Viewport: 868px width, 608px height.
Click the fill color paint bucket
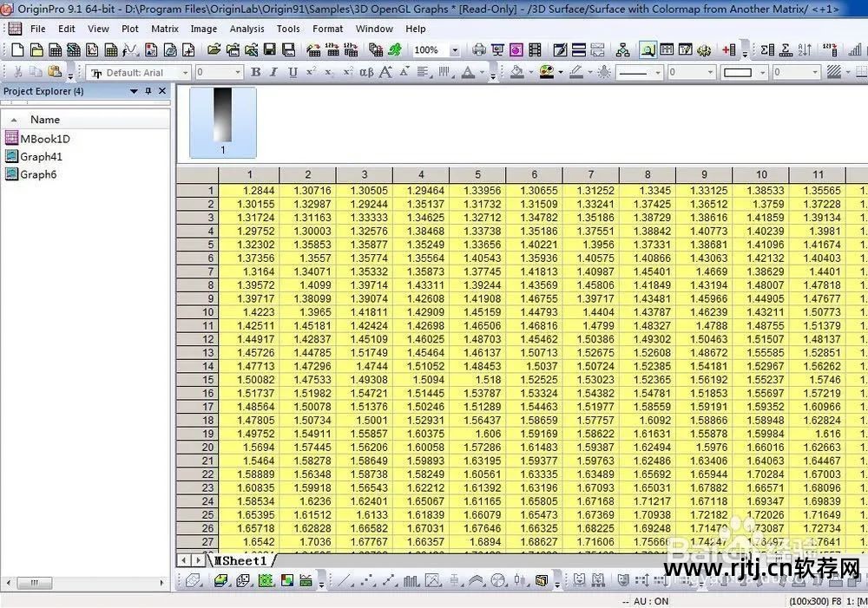tap(516, 72)
